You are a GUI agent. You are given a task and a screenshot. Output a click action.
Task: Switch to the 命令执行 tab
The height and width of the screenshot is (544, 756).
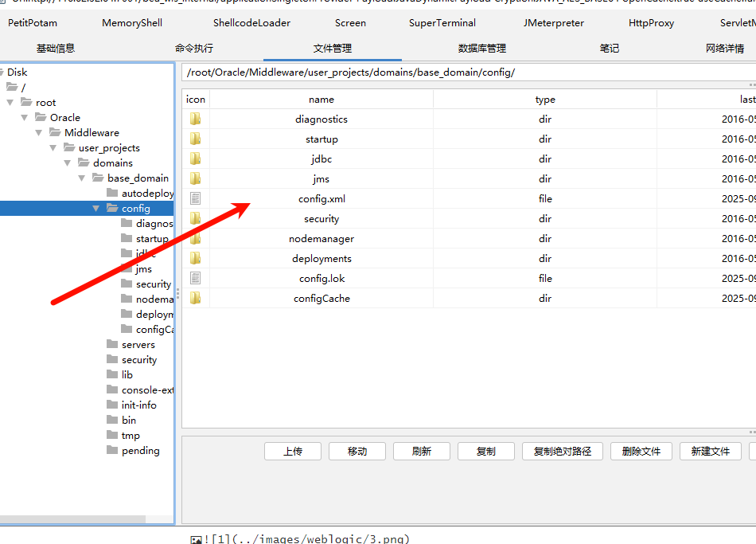194,49
